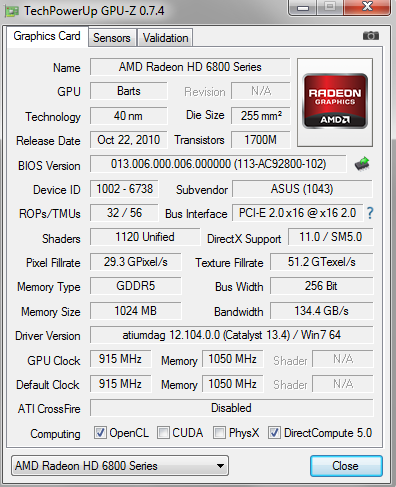
Task: Click the Radeon Graphics AMD logo
Action: click(335, 102)
